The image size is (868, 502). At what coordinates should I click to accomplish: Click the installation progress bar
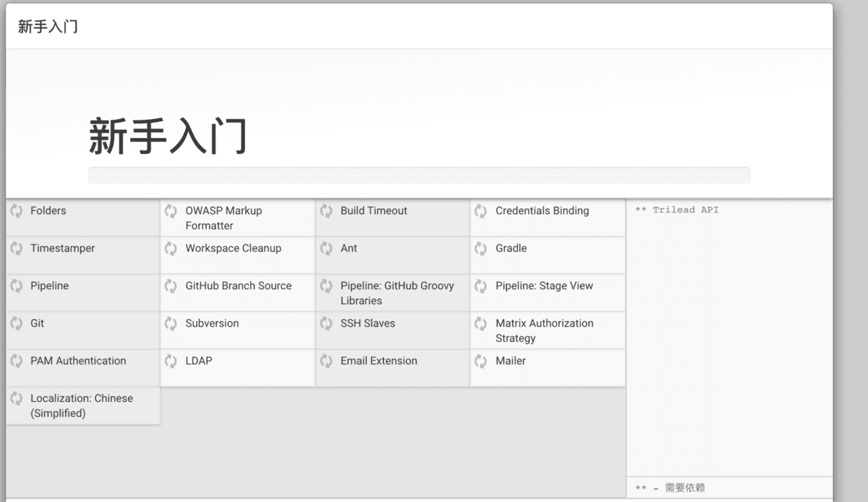tap(419, 175)
